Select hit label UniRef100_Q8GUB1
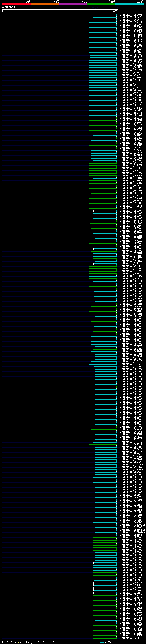 click(131, 100)
